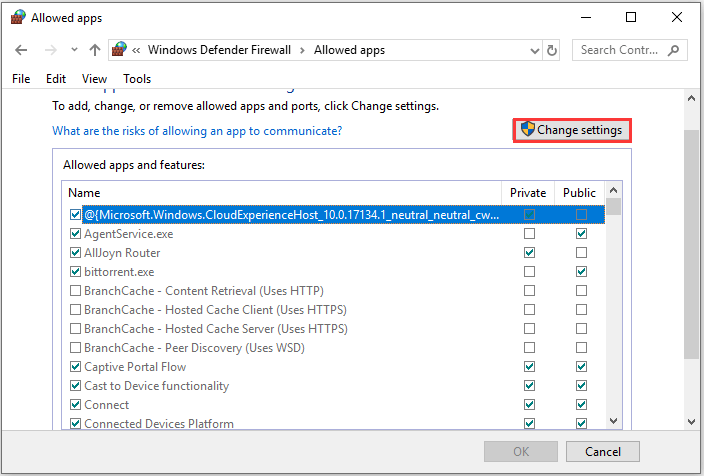
Task: Toggle Cast to Device Private checkbox
Action: click(529, 385)
